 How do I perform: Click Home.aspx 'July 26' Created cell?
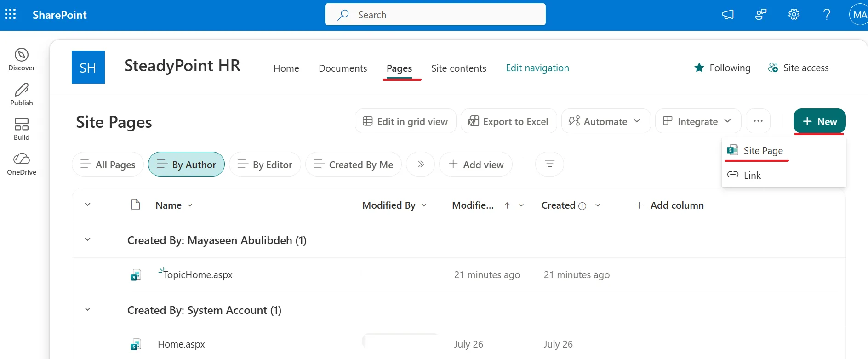pos(558,344)
